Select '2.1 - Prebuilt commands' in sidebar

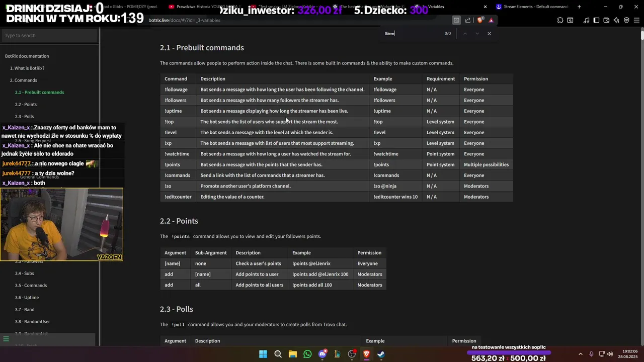click(x=39, y=92)
